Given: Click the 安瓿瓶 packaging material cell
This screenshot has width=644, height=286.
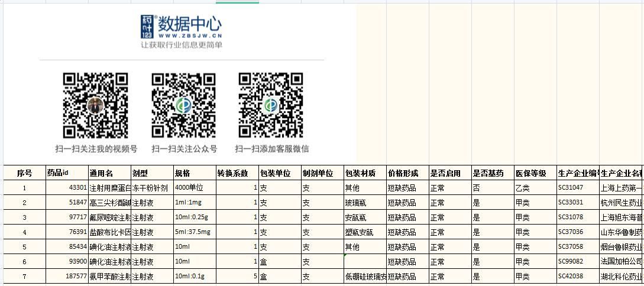Looking at the screenshot, I should point(365,217).
